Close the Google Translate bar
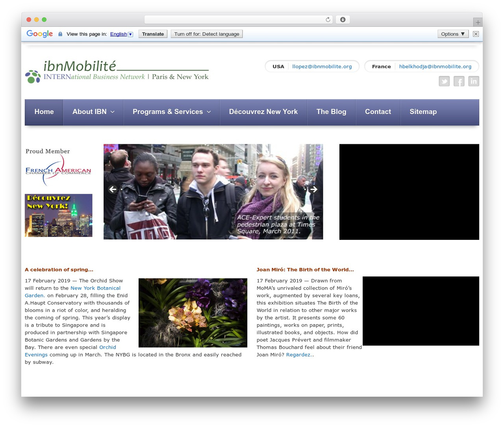Image resolution: width=504 pixels, height=427 pixels. tap(476, 34)
